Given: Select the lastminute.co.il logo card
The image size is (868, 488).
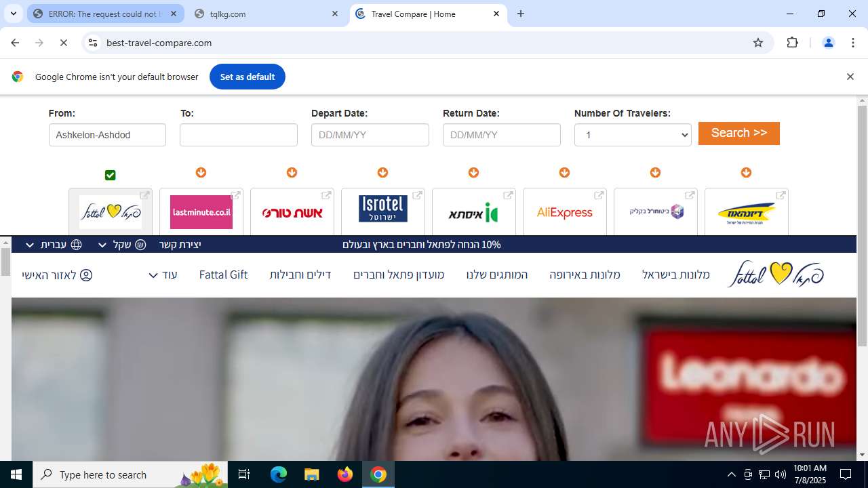Looking at the screenshot, I should (x=201, y=212).
